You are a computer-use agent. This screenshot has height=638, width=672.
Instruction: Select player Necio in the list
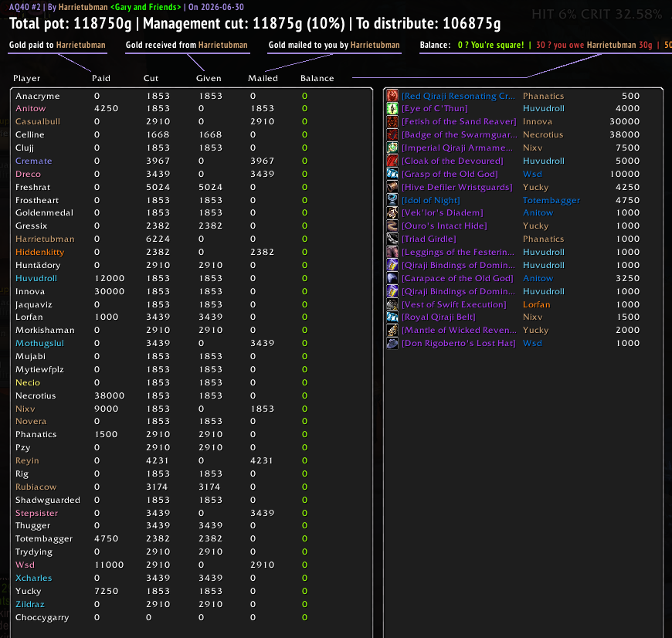(x=28, y=382)
